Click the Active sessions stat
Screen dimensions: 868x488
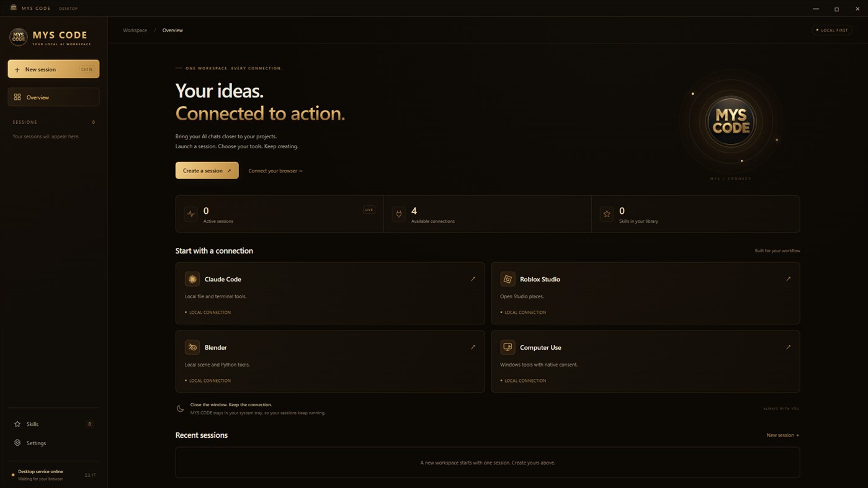(279, 214)
